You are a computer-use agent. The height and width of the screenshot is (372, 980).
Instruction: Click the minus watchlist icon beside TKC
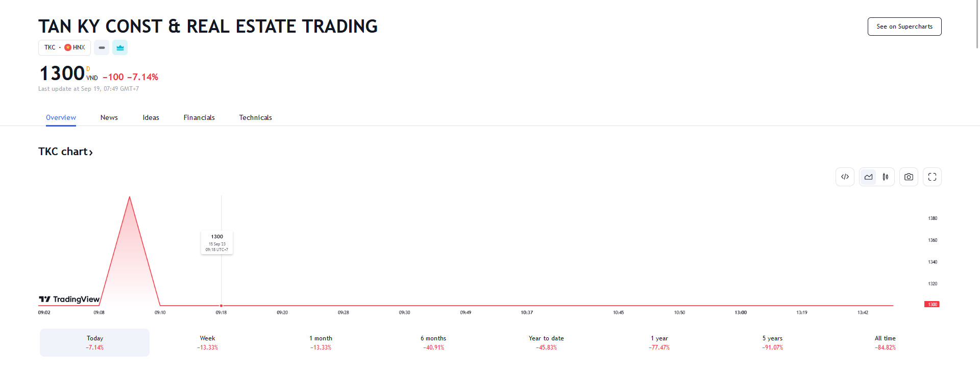102,47
